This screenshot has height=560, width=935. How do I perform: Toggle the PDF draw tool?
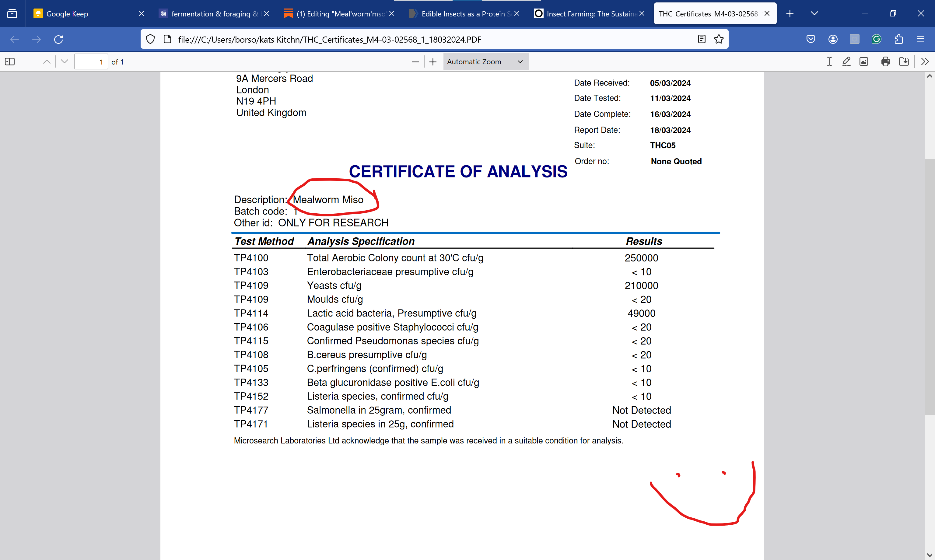[846, 61]
